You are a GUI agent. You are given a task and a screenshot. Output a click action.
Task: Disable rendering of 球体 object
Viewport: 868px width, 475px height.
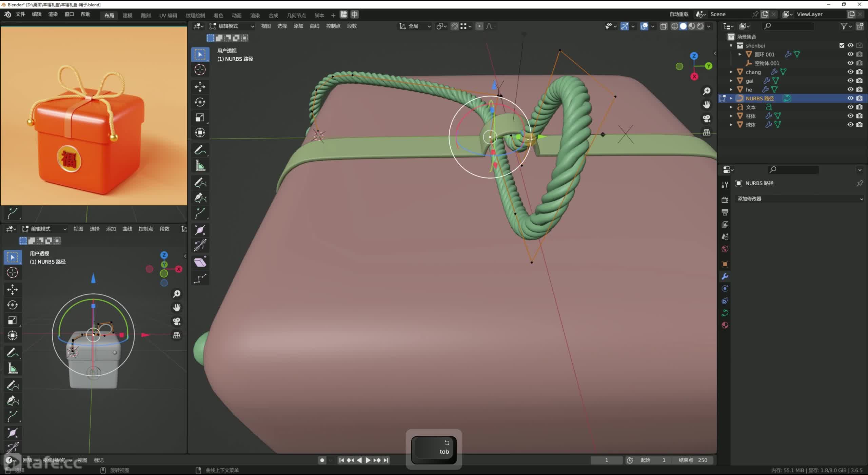click(860, 125)
